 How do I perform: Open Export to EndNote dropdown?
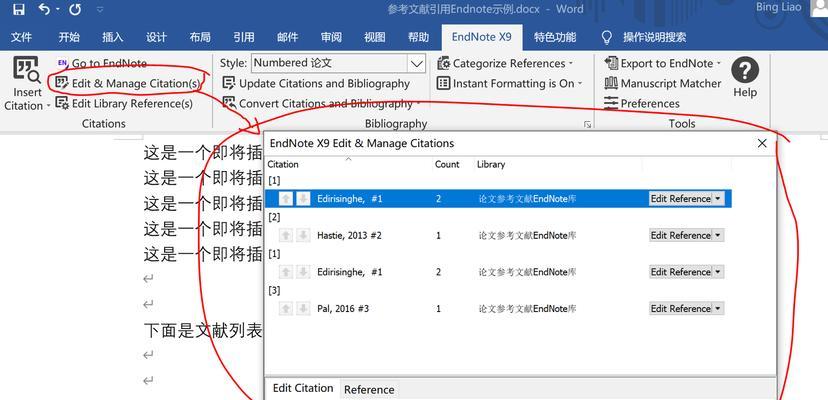pos(663,63)
